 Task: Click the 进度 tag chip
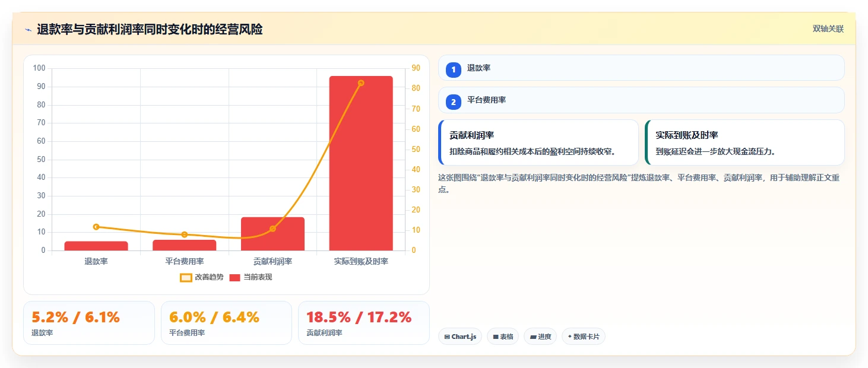[x=540, y=337]
